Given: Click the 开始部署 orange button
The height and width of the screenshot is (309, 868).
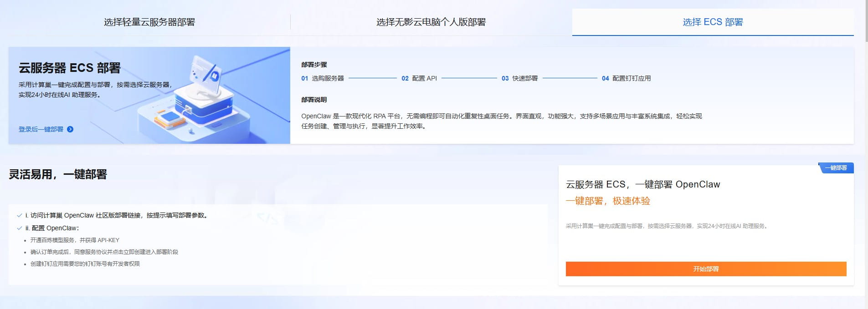Looking at the screenshot, I should [x=706, y=269].
